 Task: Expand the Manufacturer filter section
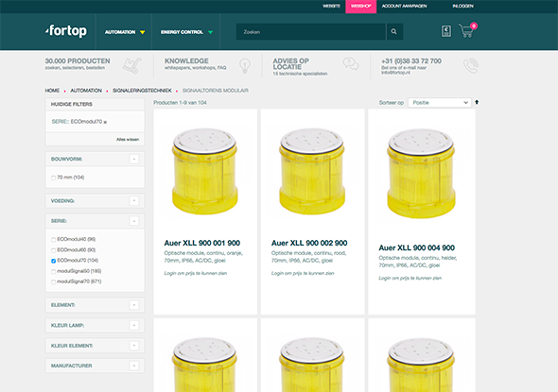point(133,366)
